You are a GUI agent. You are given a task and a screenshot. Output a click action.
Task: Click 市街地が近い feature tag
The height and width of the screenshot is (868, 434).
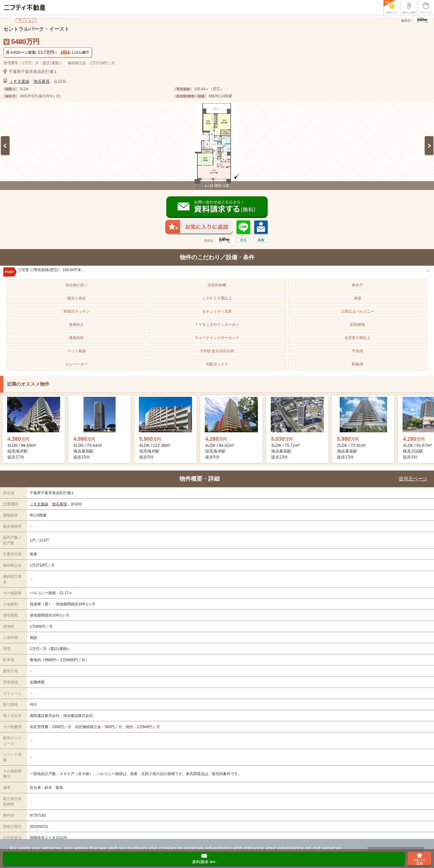76,285
